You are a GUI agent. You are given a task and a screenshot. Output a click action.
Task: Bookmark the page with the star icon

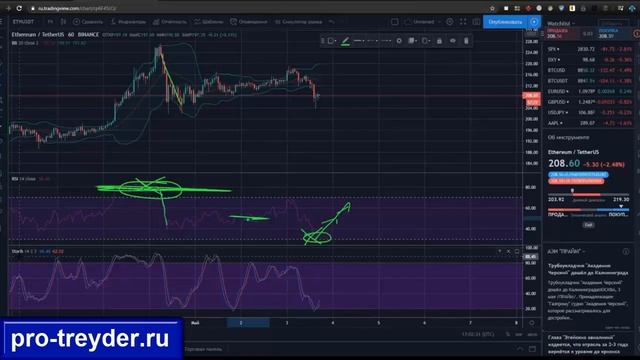(x=492, y=8)
